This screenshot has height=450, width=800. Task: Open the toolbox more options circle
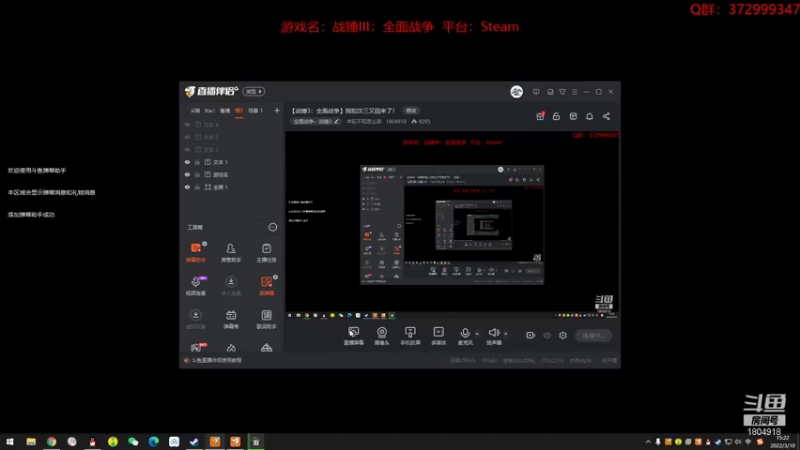273,227
